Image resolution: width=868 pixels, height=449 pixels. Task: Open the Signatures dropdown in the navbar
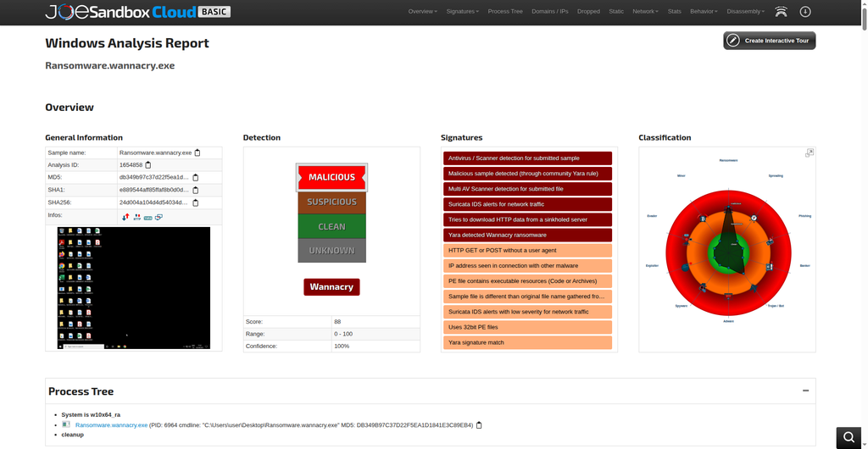coord(463,12)
